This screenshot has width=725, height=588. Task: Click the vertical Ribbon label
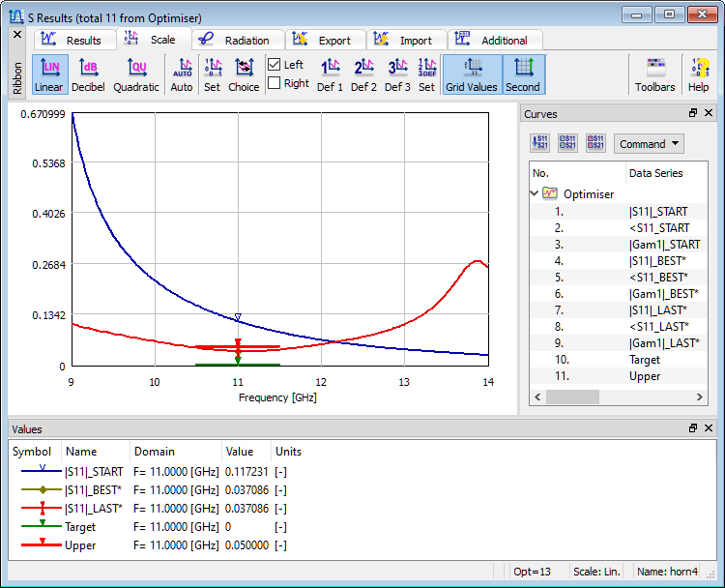17,77
